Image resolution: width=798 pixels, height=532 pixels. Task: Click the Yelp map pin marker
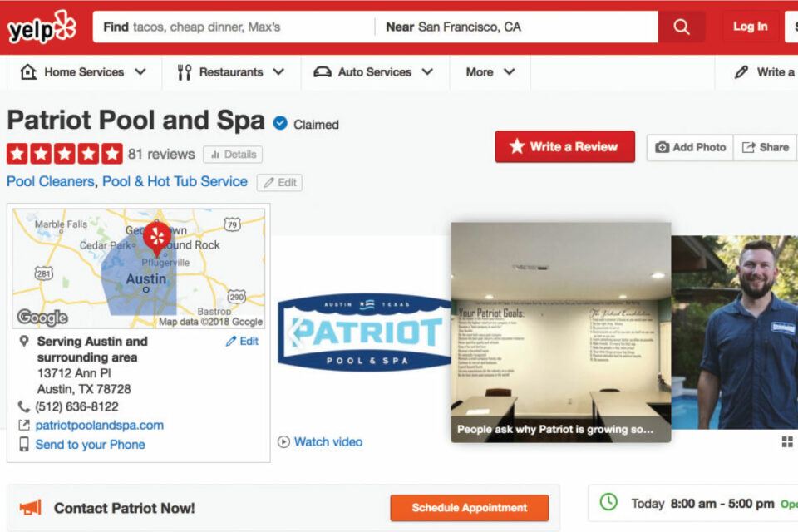coord(157,238)
